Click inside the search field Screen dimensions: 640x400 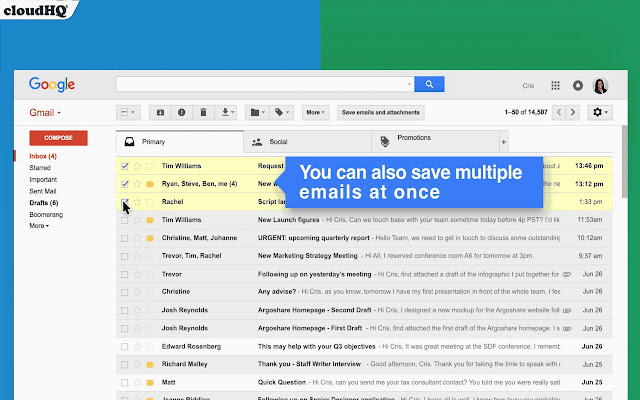pyautogui.click(x=261, y=84)
